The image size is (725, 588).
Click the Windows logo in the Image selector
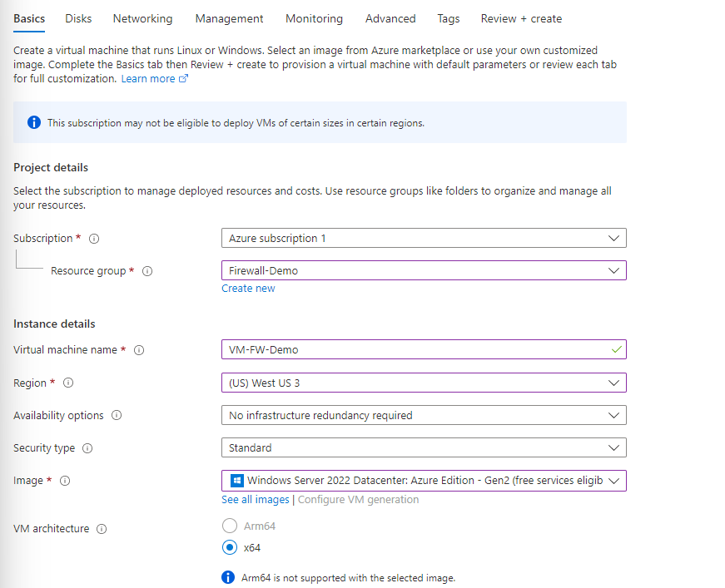(x=234, y=480)
